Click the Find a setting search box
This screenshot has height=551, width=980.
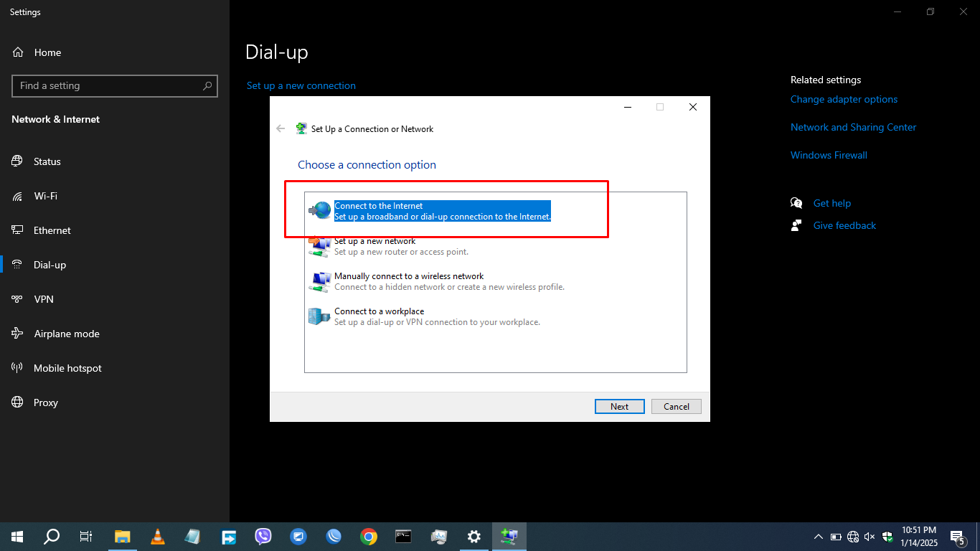pos(115,85)
